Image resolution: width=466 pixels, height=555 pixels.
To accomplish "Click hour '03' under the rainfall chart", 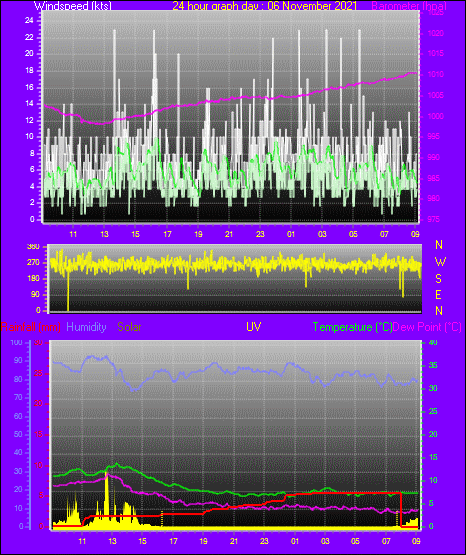I will 325,541.
